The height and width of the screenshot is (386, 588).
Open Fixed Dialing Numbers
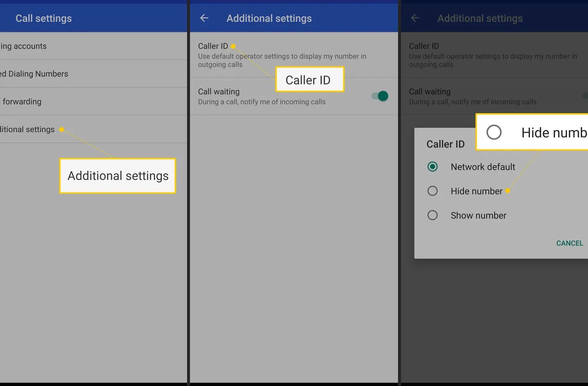coord(35,74)
